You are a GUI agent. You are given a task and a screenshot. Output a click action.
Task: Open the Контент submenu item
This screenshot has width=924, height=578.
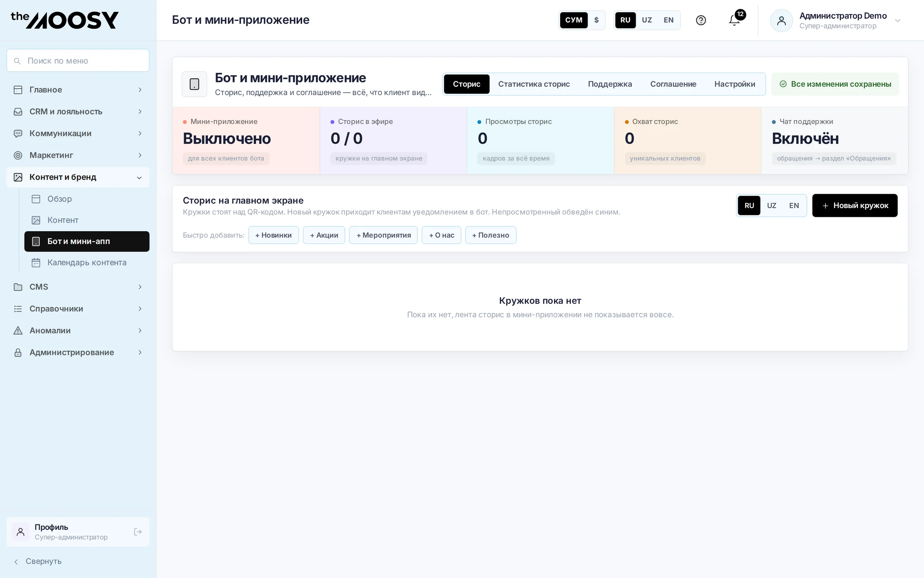[x=87, y=220]
